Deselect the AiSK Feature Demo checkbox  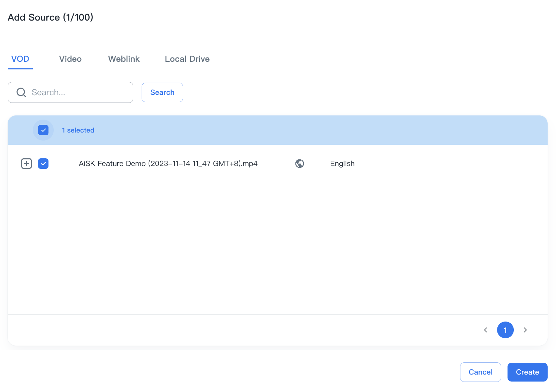tap(43, 164)
